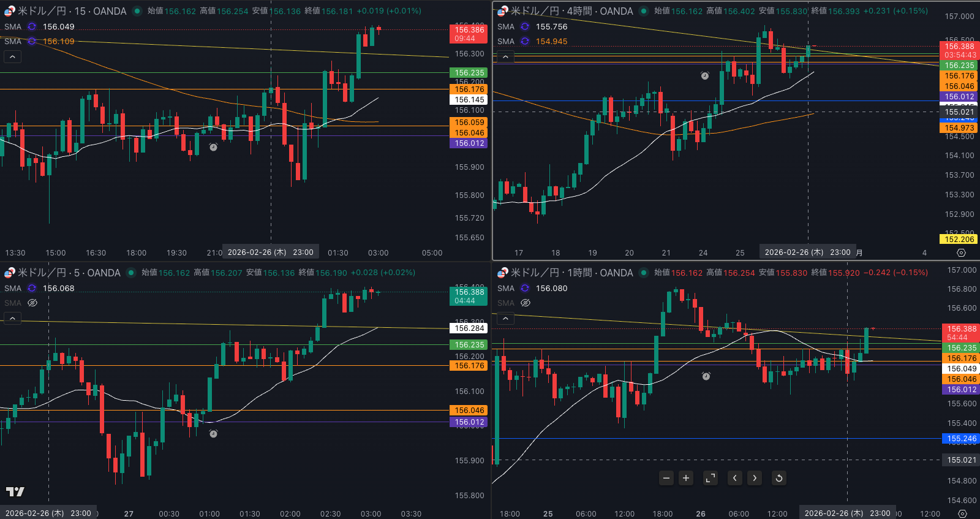This screenshot has width=980, height=519.
Task: Click the alarm clock icon on the 15-minute chart
Action: (x=213, y=147)
